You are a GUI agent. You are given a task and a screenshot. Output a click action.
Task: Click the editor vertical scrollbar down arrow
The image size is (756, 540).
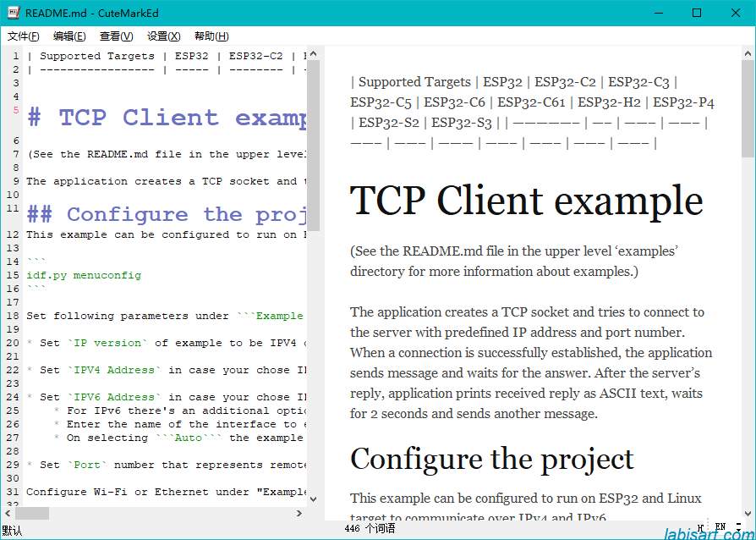pyautogui.click(x=314, y=499)
